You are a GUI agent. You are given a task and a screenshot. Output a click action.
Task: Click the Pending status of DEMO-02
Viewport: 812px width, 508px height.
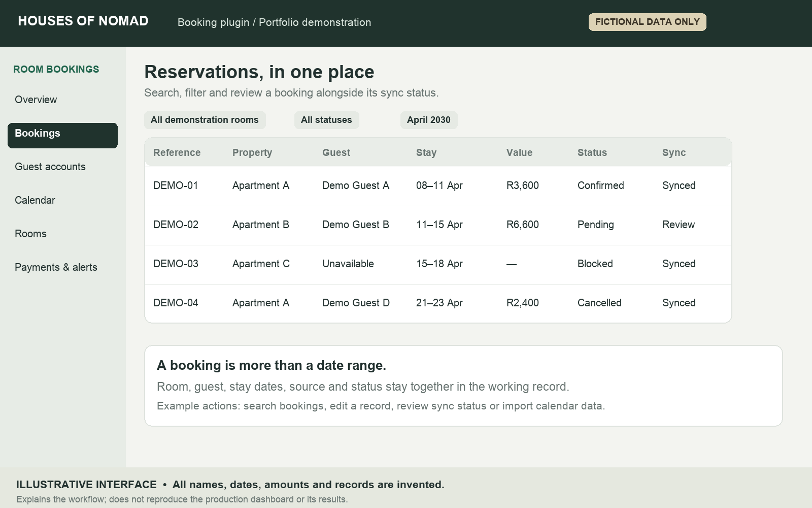pos(596,225)
